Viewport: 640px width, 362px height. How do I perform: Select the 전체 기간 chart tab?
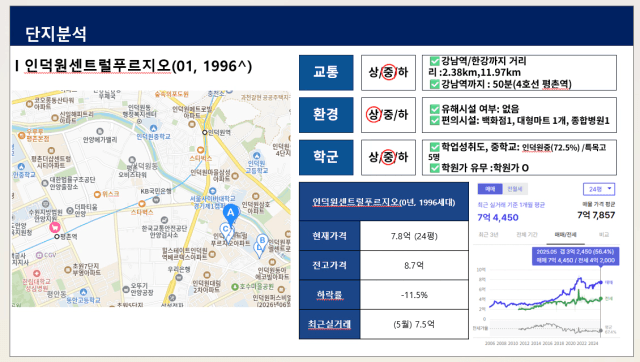pyautogui.click(x=527, y=235)
